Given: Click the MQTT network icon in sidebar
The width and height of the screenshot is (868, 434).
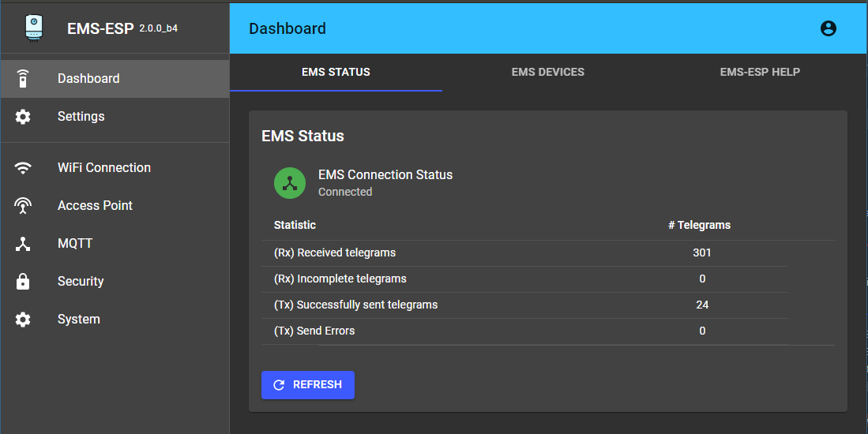Looking at the screenshot, I should tap(24, 244).
